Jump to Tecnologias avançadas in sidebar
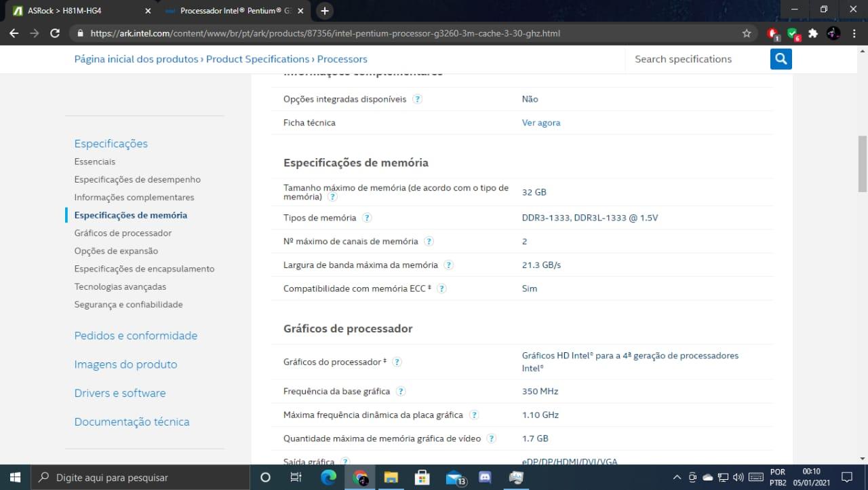Screen dimensions: 868x490 [120, 286]
